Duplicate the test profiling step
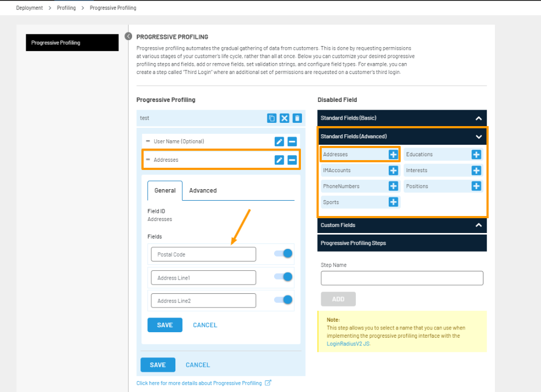The width and height of the screenshot is (541, 392). point(272,118)
